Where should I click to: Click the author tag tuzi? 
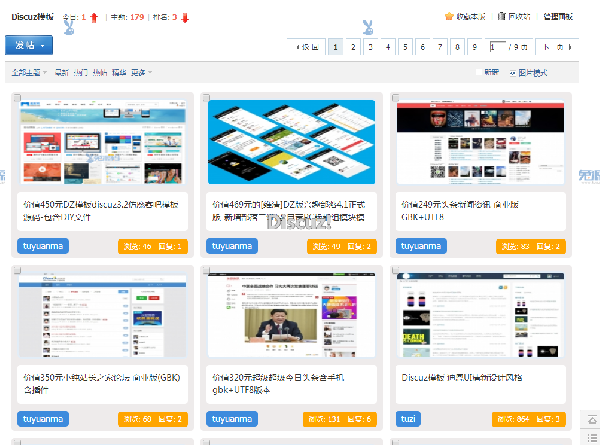pos(408,419)
